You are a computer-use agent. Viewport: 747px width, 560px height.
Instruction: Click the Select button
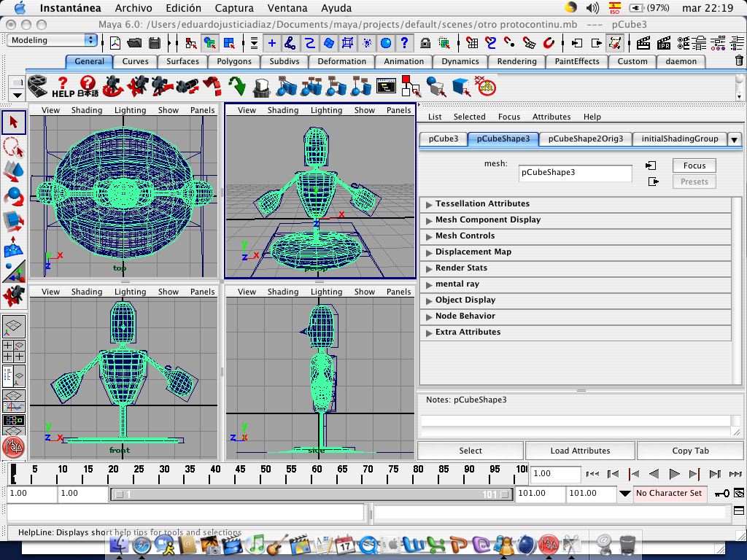471,451
